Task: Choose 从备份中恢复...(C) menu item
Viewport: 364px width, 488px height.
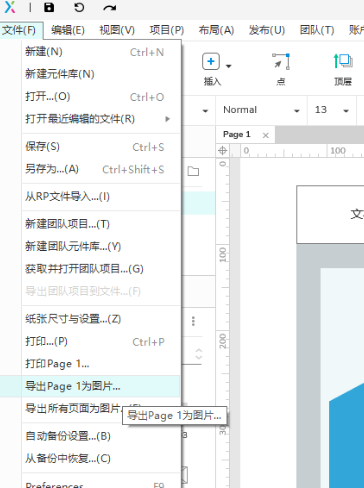Action: click(101, 458)
